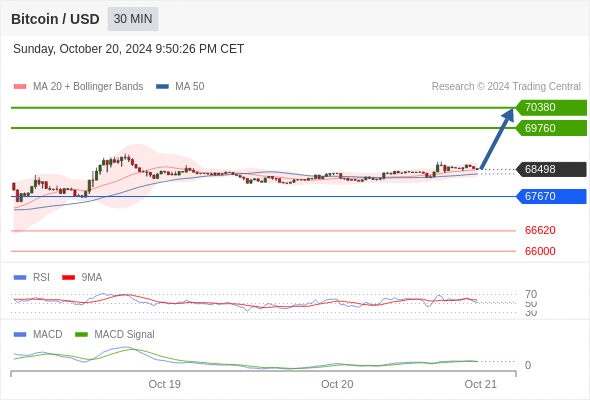
Task: Toggle the MACD legend entry
Action: click(38, 334)
